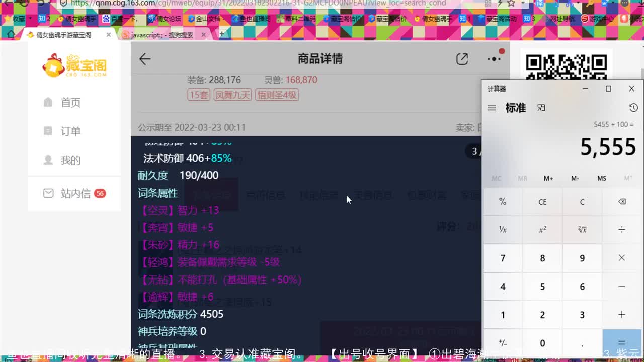Toggle calculator keep-on-top icon
Image resolution: width=644 pixels, height=362 pixels.
click(x=541, y=108)
